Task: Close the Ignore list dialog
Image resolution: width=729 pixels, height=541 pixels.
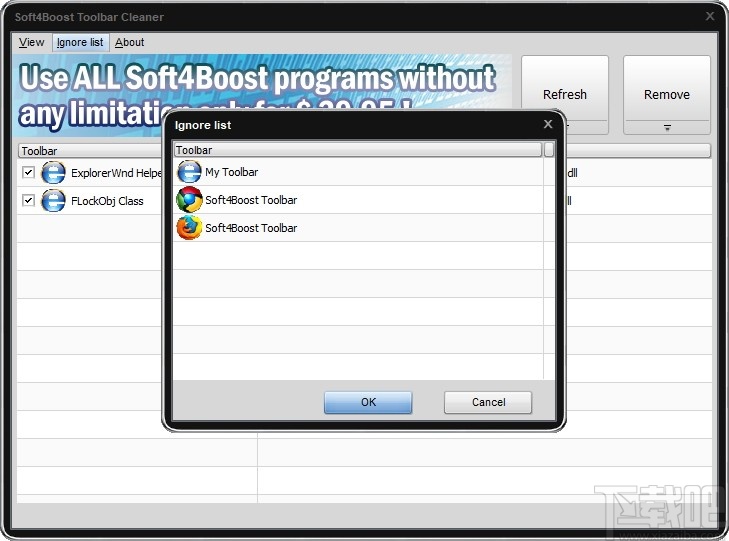Action: pyautogui.click(x=548, y=124)
